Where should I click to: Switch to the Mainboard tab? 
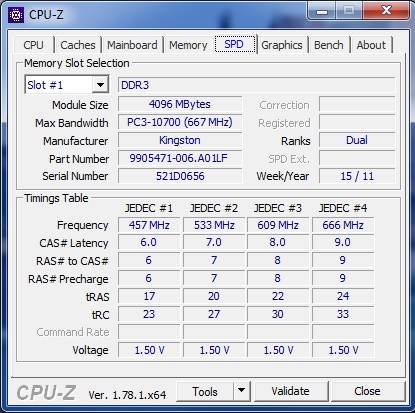coord(132,45)
